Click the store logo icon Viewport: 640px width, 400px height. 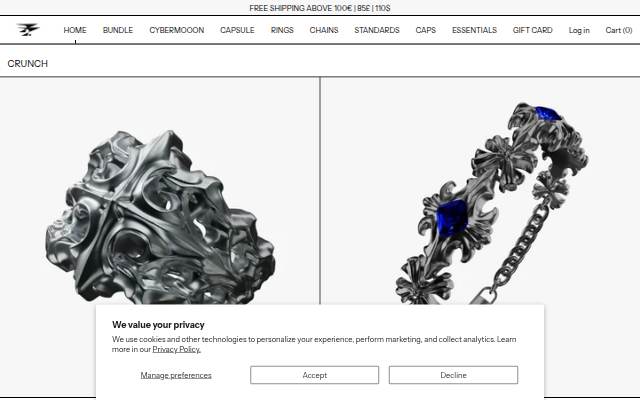(28, 30)
